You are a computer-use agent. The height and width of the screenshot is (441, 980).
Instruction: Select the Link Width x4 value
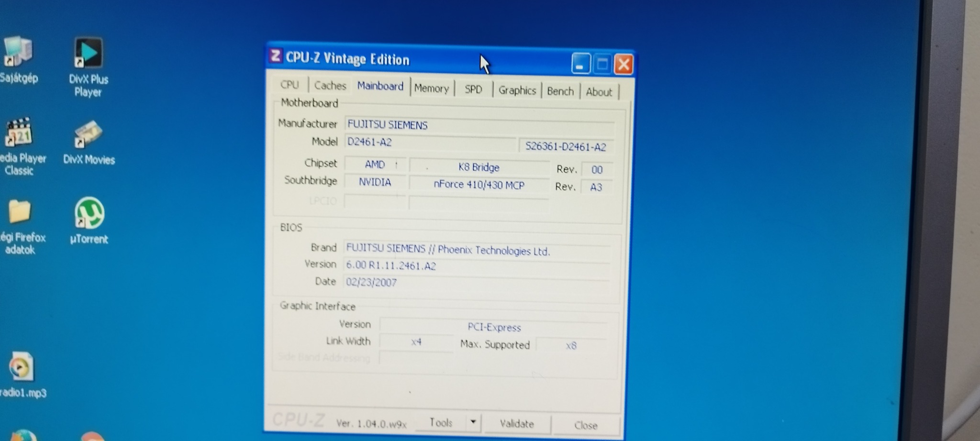pos(416,342)
